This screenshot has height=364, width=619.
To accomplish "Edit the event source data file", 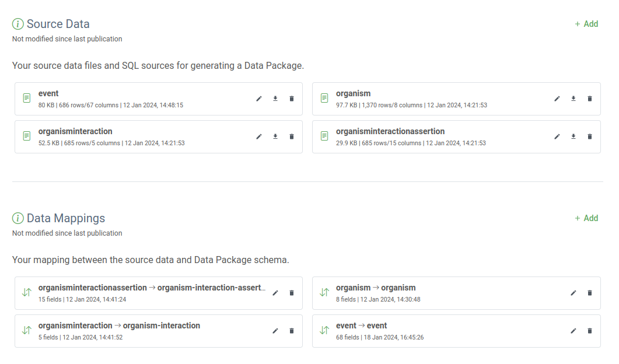I will click(259, 99).
